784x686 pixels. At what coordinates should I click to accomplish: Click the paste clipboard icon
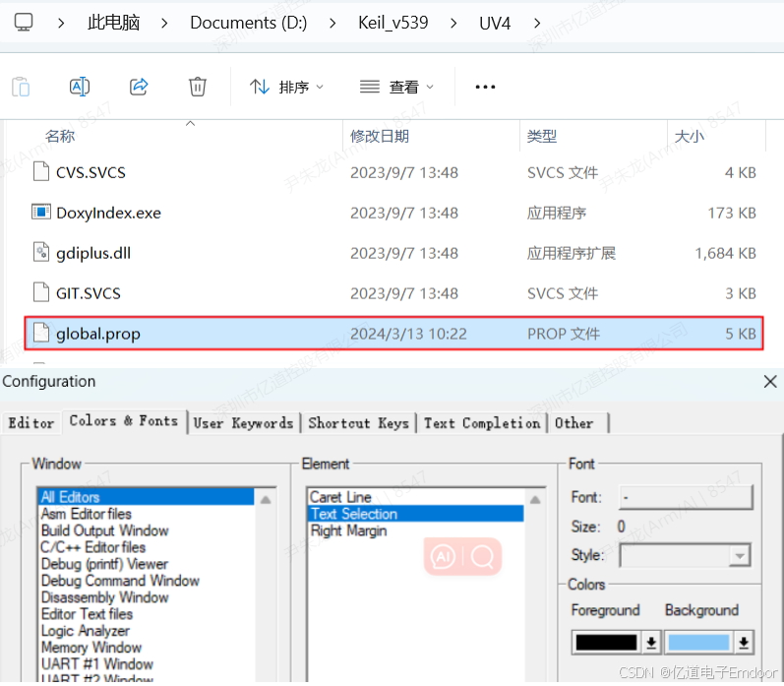tap(21, 87)
